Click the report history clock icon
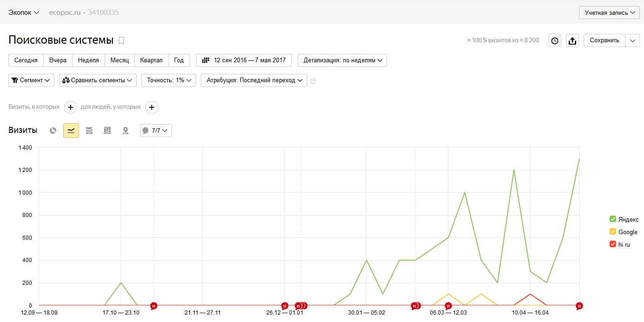The image size is (644, 322). 555,40
